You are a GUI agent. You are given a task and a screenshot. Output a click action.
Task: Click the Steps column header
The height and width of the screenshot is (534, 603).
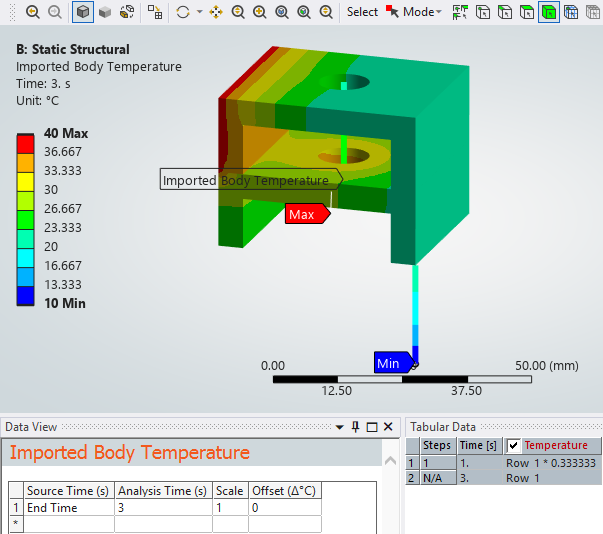(x=437, y=446)
